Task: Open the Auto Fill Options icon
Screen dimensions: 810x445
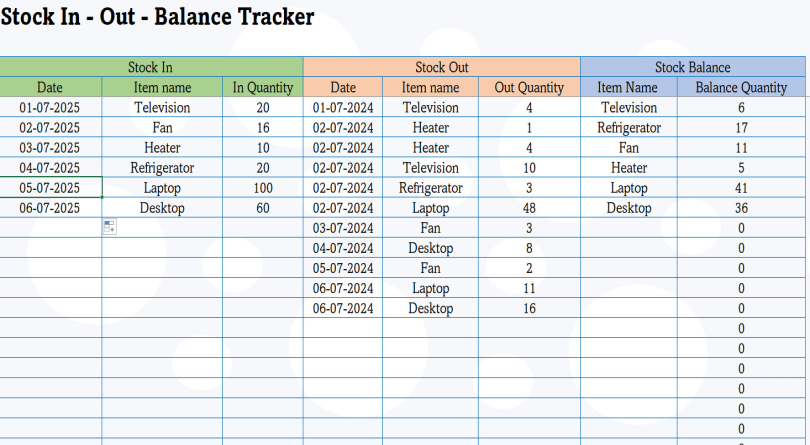Action: click(109, 227)
